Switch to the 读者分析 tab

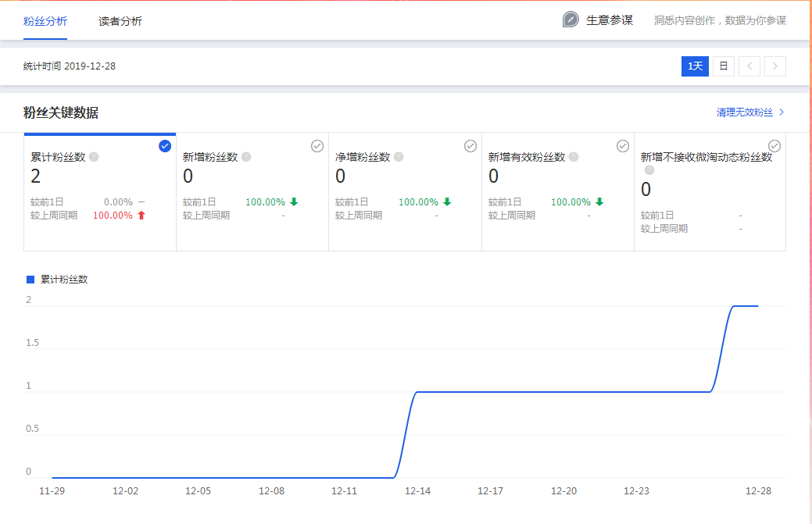(x=120, y=21)
